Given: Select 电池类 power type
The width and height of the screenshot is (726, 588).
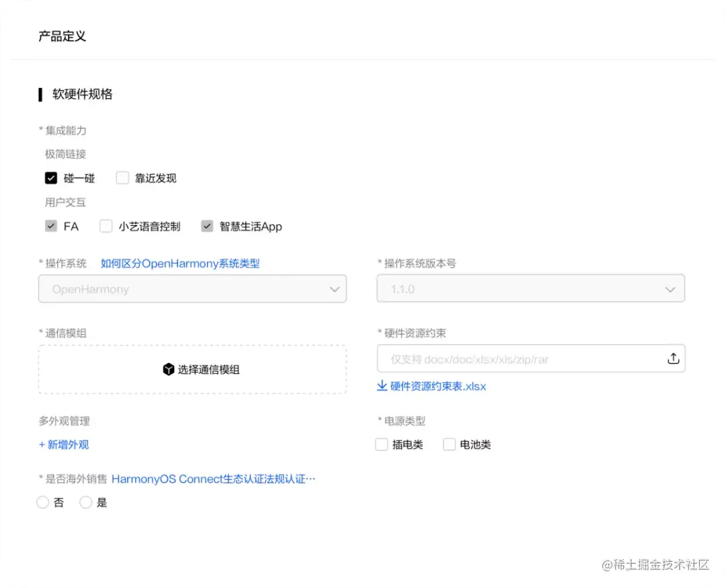Looking at the screenshot, I should [449, 444].
